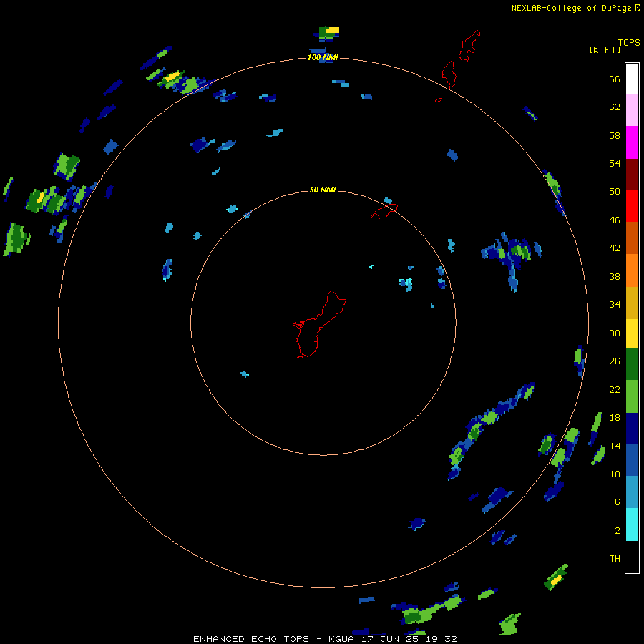Viewport: 644px width, 644px height.
Task: Click the '100 NMI' range ring label
Action: click(x=323, y=57)
